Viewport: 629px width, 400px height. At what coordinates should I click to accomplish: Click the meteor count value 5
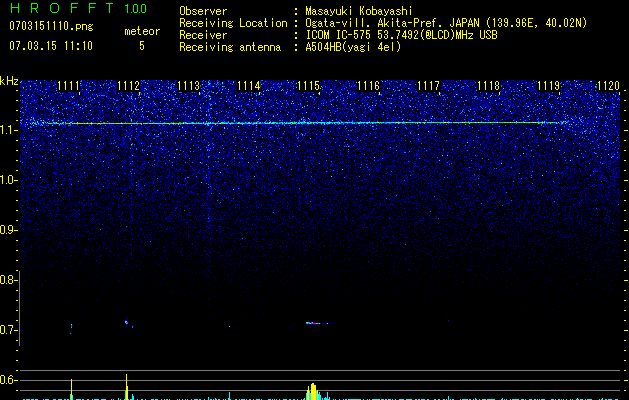[142, 46]
